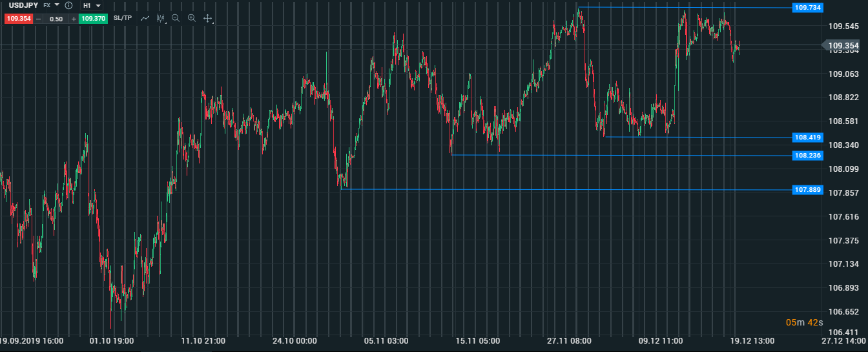Viewport: 868px width, 352px height.
Task: Click the 107.857 price axis label
Action: 843,193
